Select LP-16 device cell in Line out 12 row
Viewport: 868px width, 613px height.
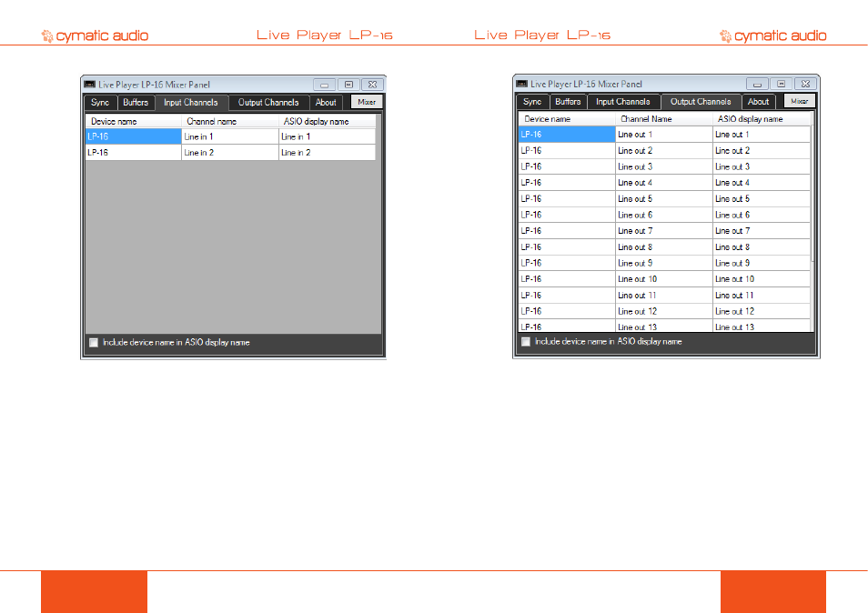tap(567, 311)
